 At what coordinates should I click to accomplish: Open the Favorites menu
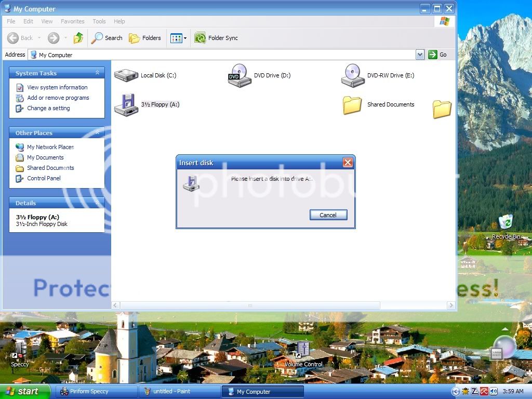click(72, 21)
